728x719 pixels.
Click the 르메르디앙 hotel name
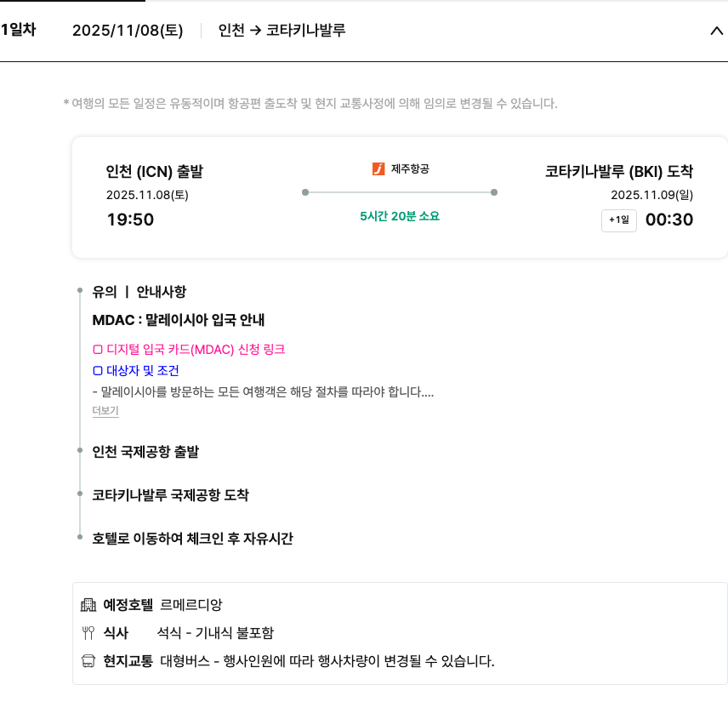tap(191, 605)
